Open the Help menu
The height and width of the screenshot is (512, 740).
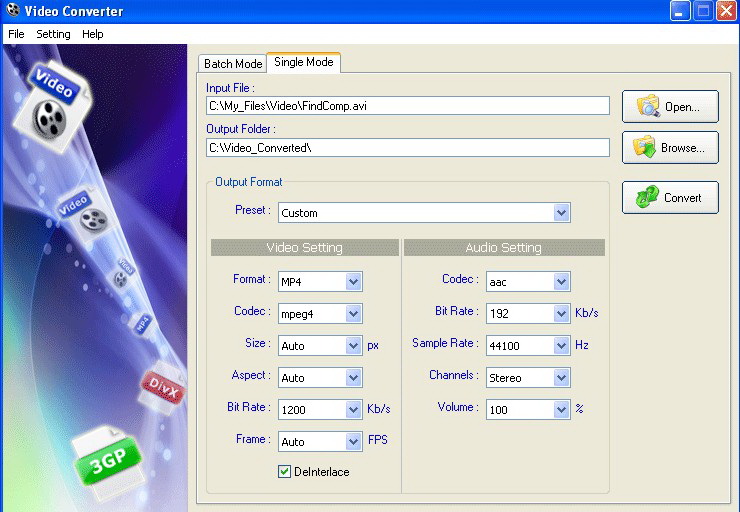92,34
